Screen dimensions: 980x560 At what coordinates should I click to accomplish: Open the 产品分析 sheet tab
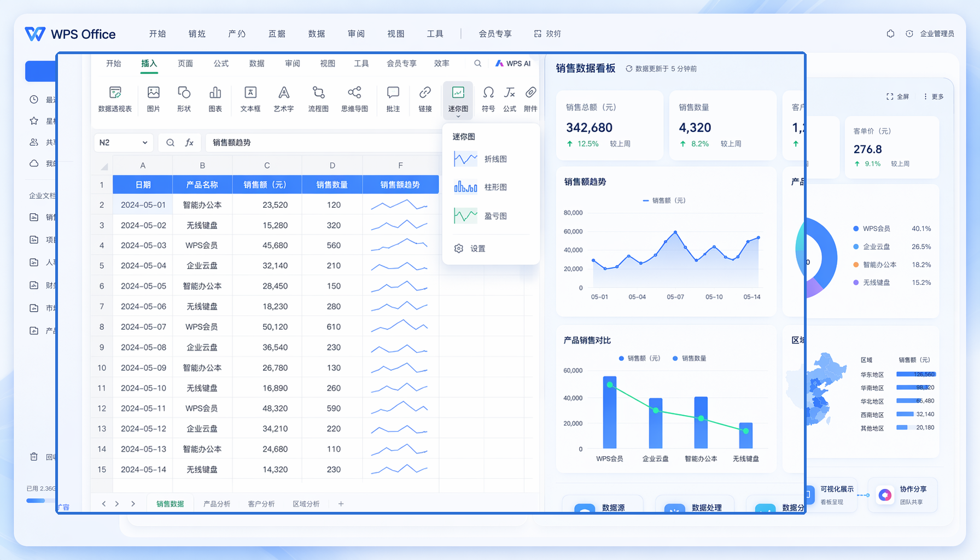217,504
